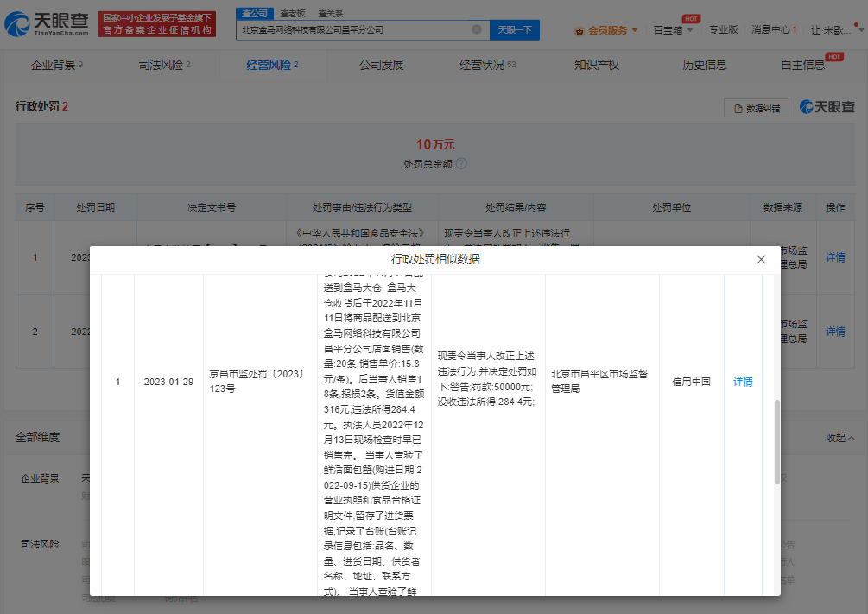Image resolution: width=868 pixels, height=614 pixels.
Task: Click the penalty result text 罚款:50000元
Action: 502,387
